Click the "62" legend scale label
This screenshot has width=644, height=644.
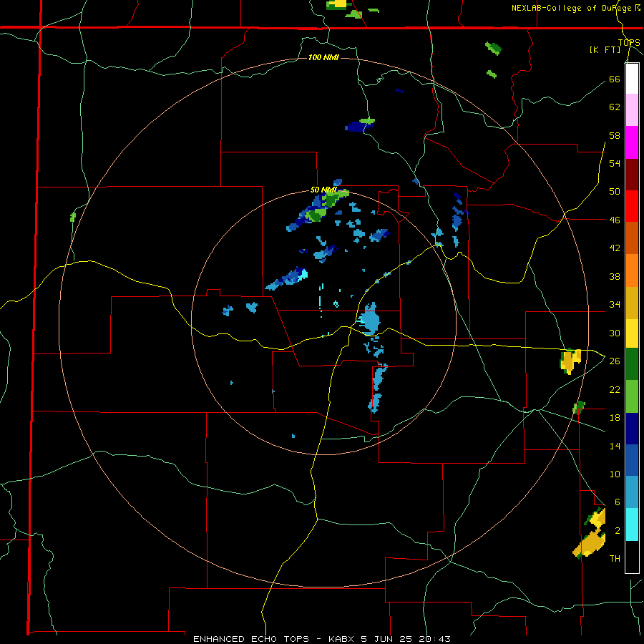(615, 107)
